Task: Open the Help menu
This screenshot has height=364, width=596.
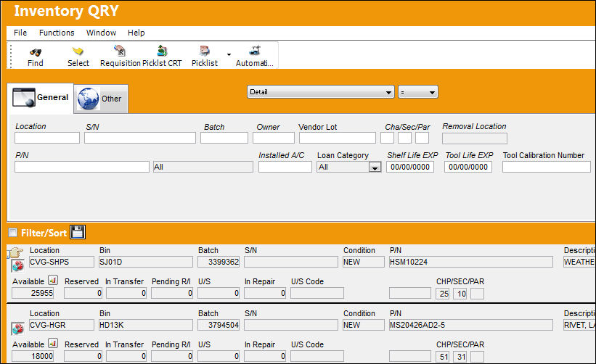Action: (x=136, y=33)
